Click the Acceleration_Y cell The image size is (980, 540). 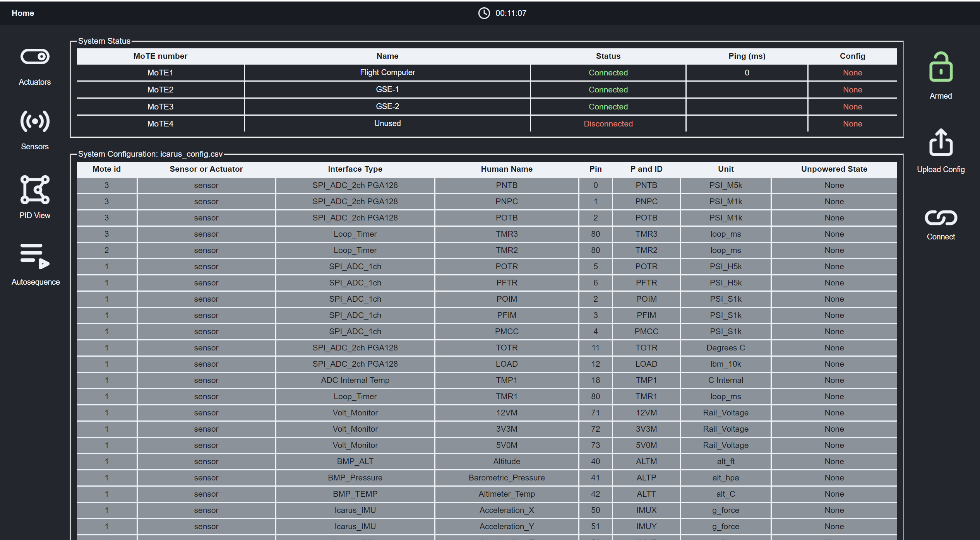(x=507, y=526)
